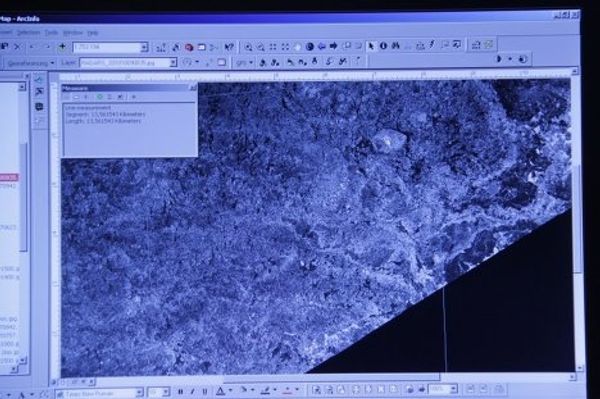Open the Selection menu
600x399 pixels.
pos(28,33)
